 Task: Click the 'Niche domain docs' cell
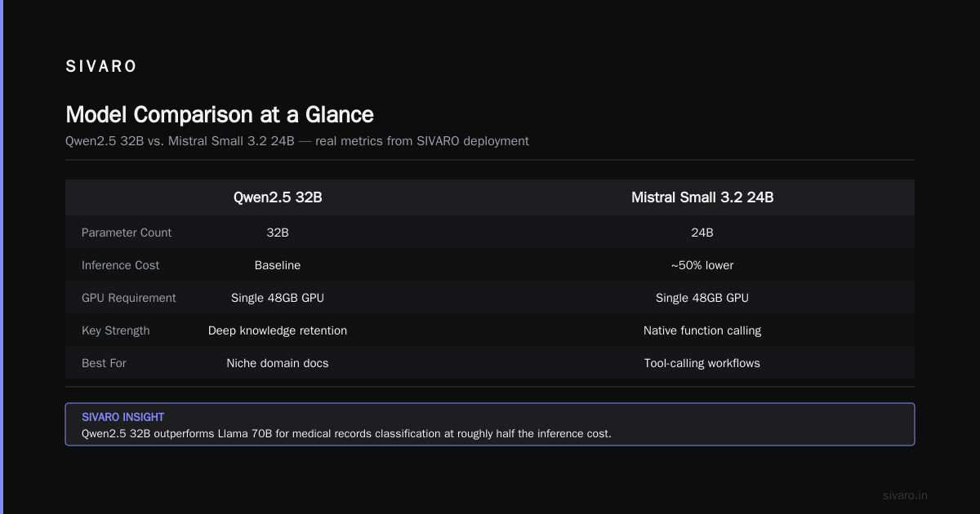click(278, 363)
